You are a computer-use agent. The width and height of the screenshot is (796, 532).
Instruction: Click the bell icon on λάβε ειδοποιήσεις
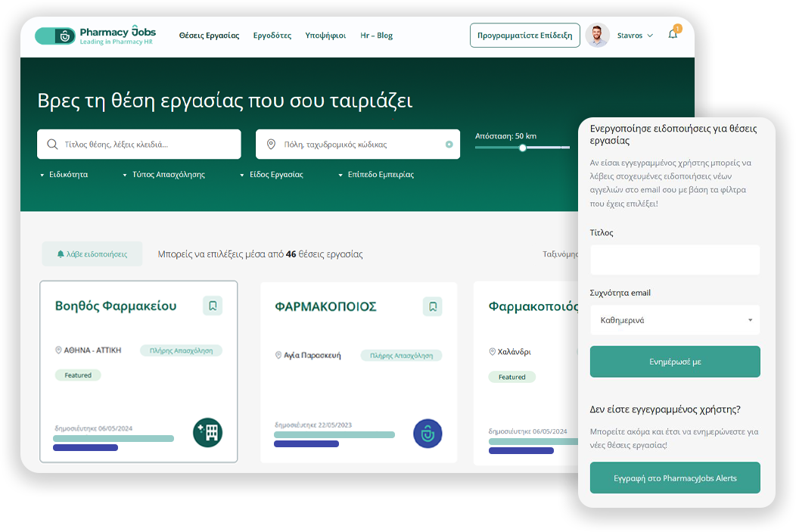tap(62, 254)
